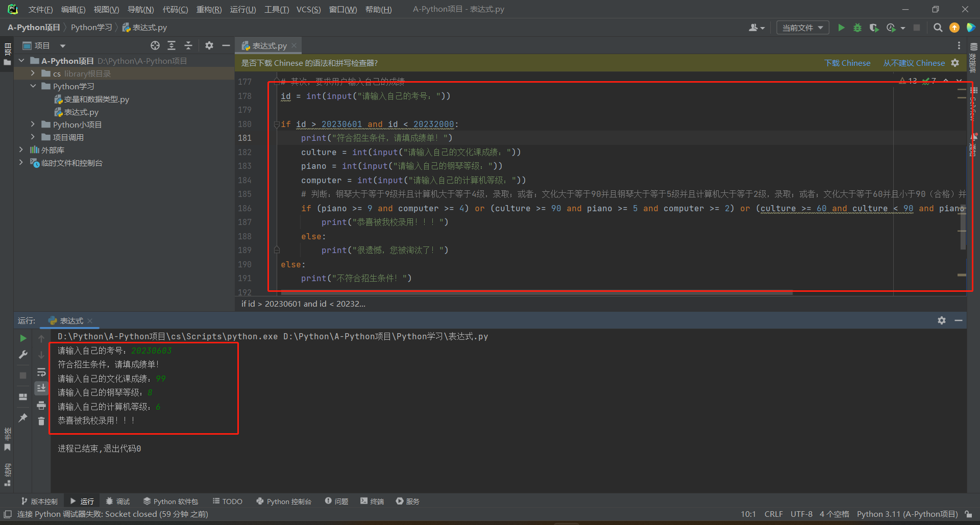980x525 pixels.
Task: Click the 下载 Chinese link
Action: coord(847,63)
